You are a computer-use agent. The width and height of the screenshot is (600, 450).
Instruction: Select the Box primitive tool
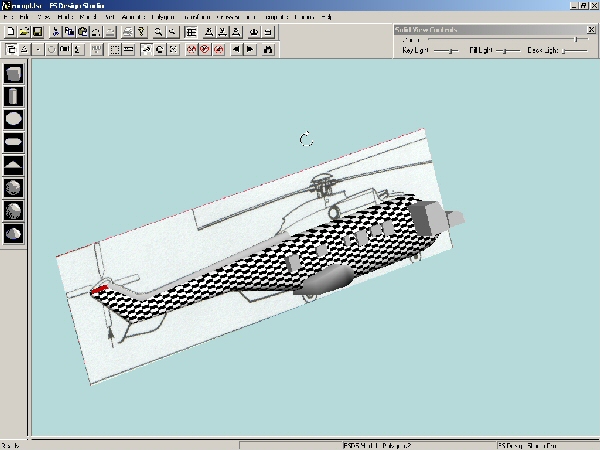tap(13, 74)
